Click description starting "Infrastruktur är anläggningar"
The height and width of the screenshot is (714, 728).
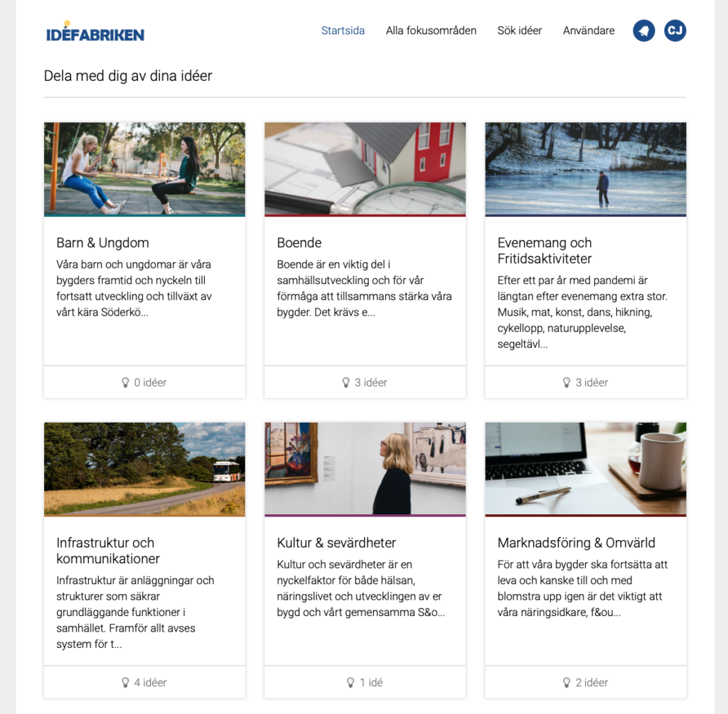pyautogui.click(x=135, y=612)
